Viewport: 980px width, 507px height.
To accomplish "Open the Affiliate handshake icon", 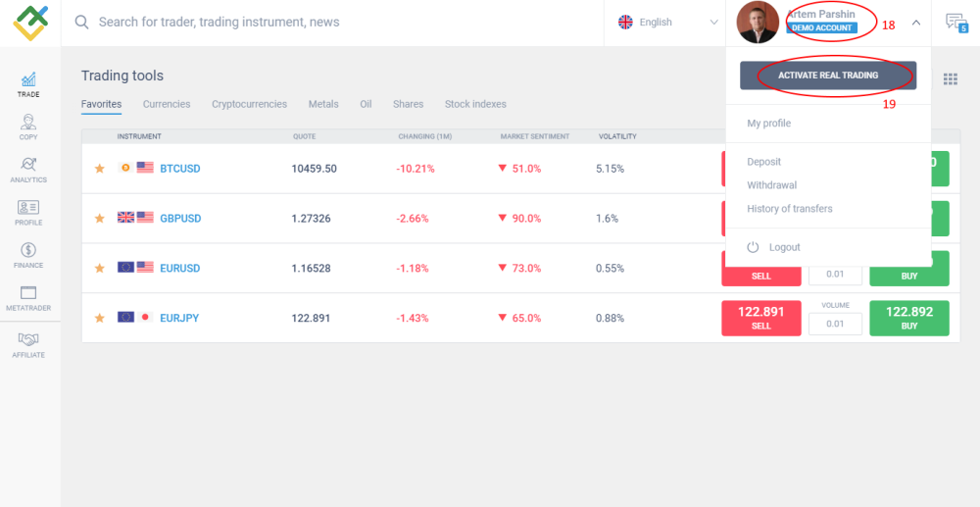I will point(28,344).
